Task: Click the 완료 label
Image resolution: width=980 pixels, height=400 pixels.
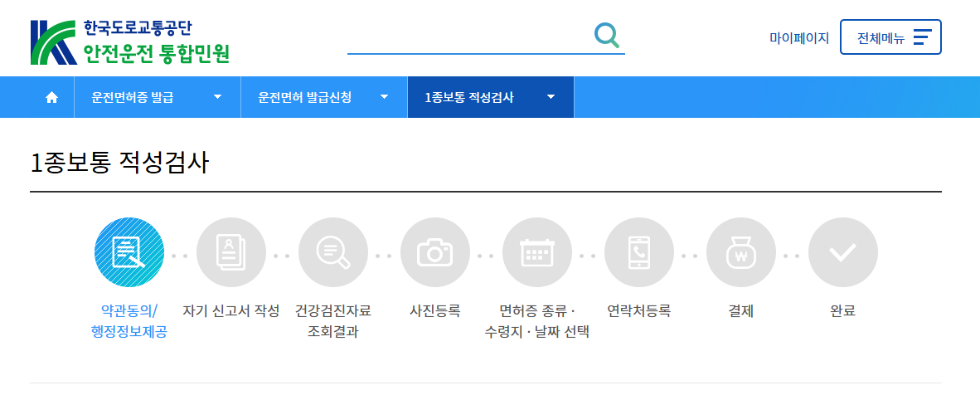Action: [x=842, y=310]
